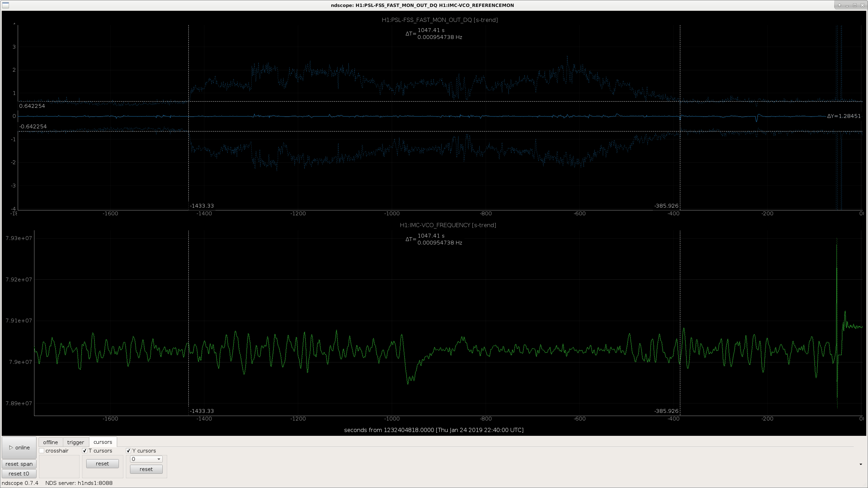This screenshot has height=488, width=868.
Task: Switch to the offline tab
Action: click(50, 442)
